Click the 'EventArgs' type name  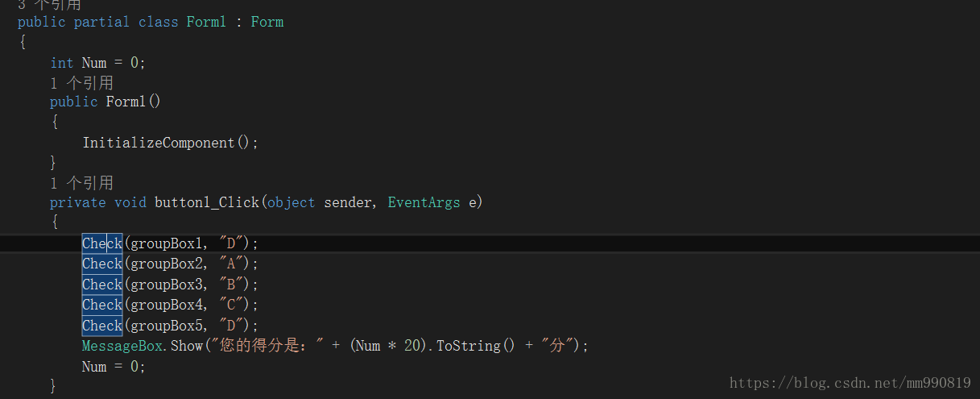424,202
